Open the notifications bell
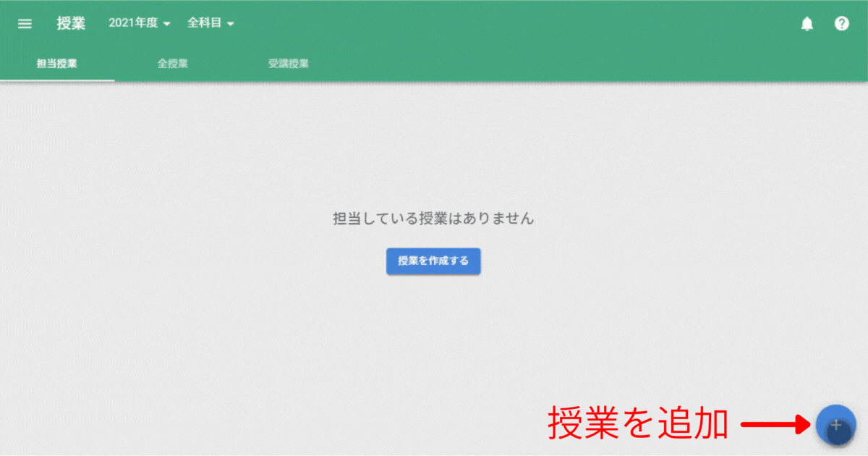The width and height of the screenshot is (868, 456). pos(807,24)
